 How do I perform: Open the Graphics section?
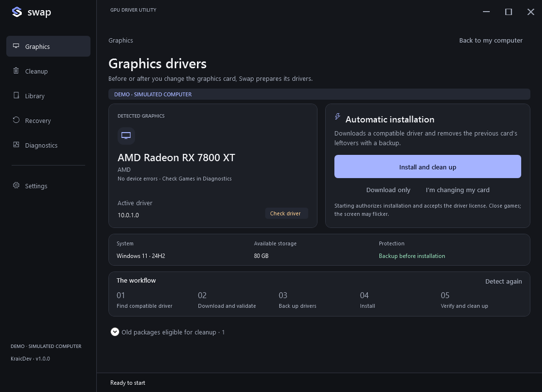[48, 46]
